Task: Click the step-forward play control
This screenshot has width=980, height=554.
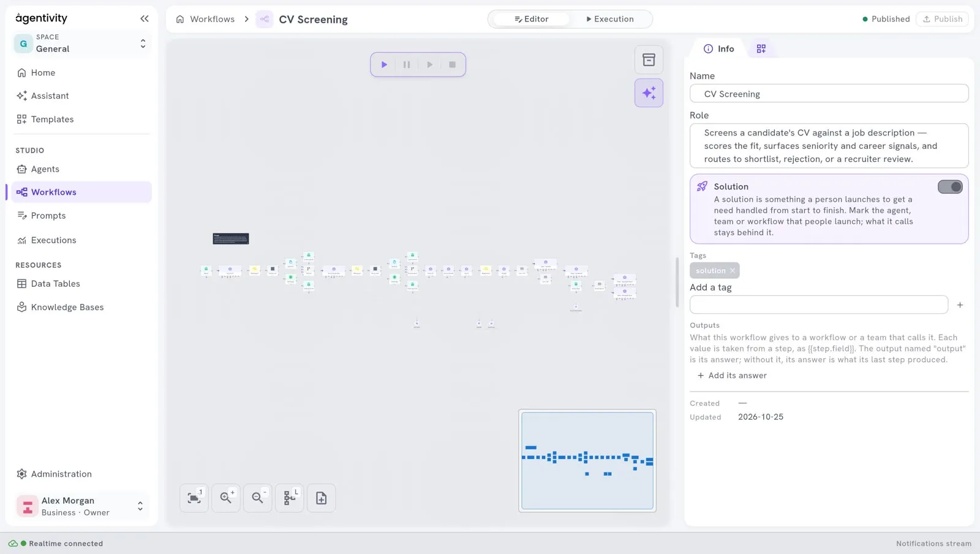Action: pos(429,64)
